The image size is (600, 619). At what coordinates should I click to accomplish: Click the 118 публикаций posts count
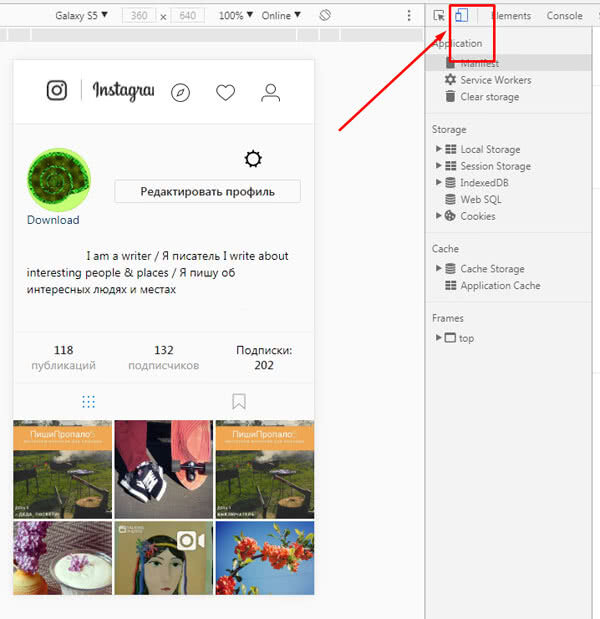63,358
